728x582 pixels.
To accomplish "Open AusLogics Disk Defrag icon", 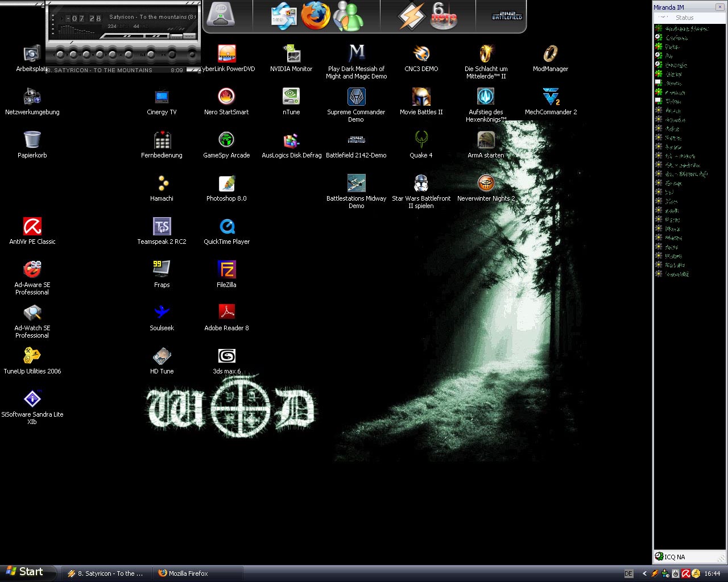I will pos(291,144).
